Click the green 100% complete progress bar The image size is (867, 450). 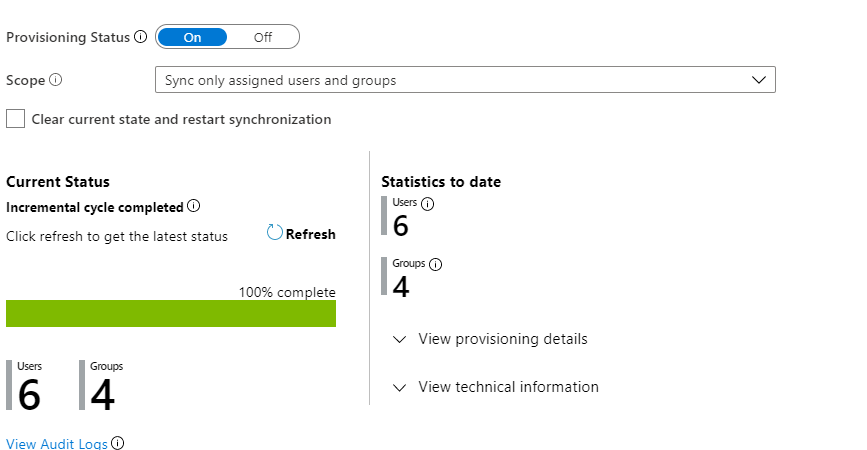click(171, 313)
